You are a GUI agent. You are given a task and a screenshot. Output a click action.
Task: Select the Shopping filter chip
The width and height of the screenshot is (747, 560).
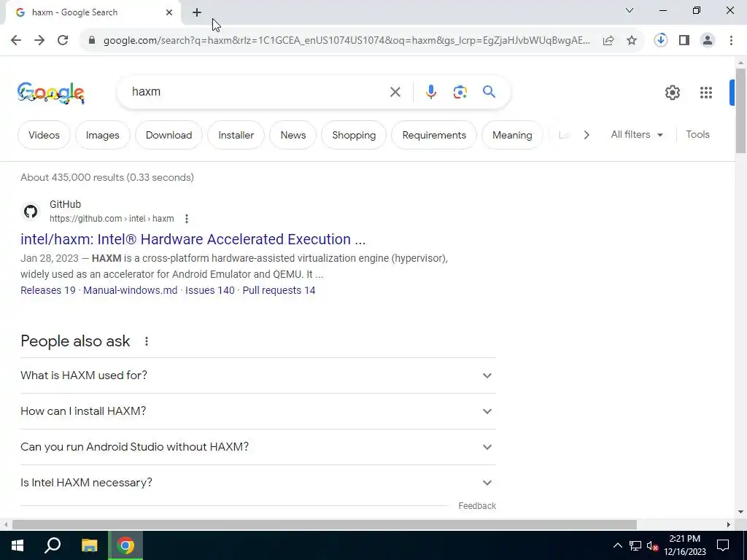pos(354,135)
